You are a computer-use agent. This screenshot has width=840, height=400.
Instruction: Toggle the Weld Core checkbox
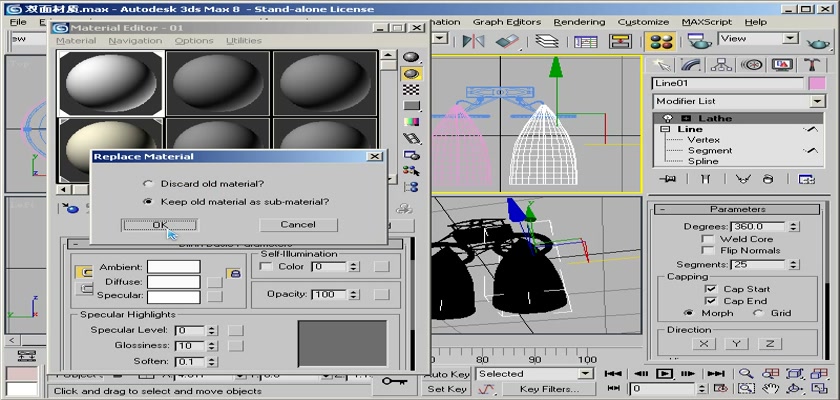point(708,239)
